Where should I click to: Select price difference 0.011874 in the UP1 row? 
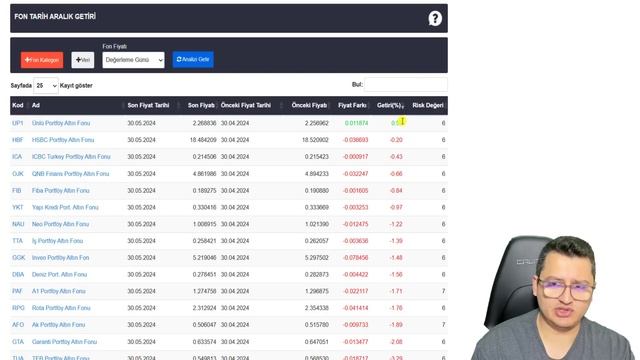click(356, 123)
